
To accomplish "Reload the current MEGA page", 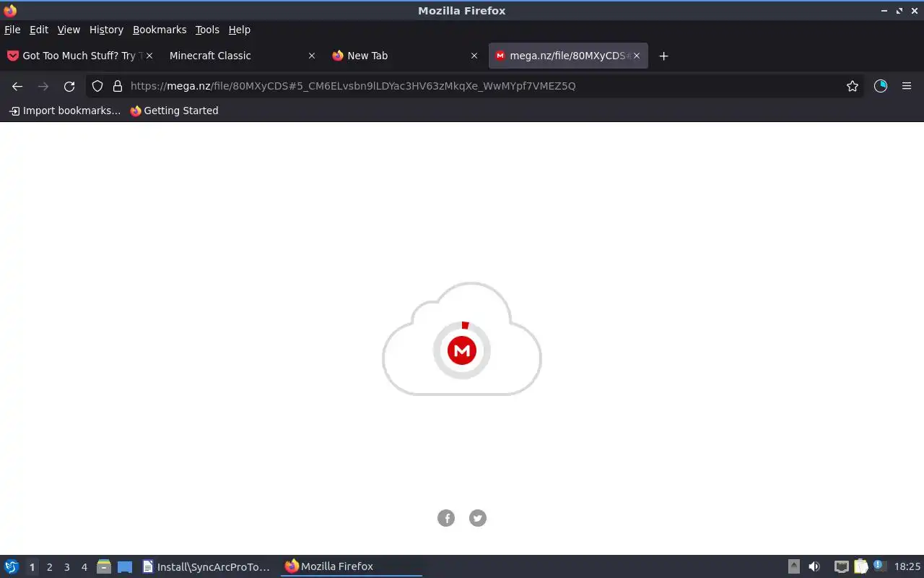I will point(69,86).
